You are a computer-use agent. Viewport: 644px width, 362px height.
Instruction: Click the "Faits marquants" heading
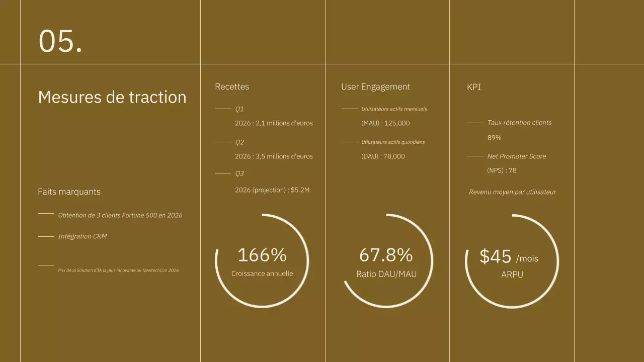(x=69, y=192)
